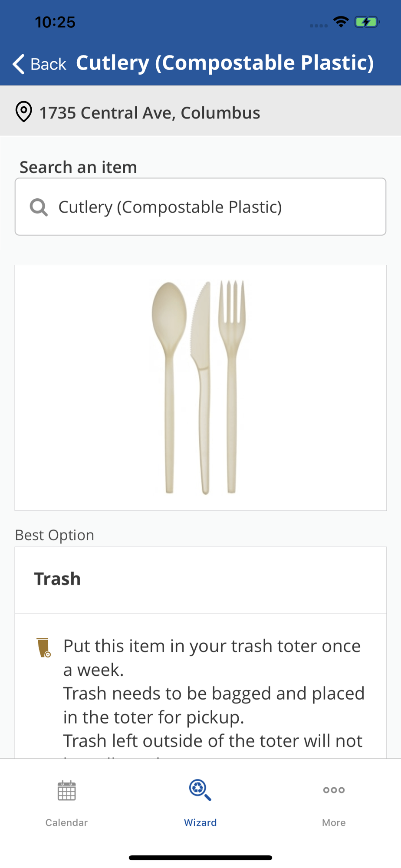Tap the trash toter instructions text
The image size is (401, 868).
(x=213, y=693)
